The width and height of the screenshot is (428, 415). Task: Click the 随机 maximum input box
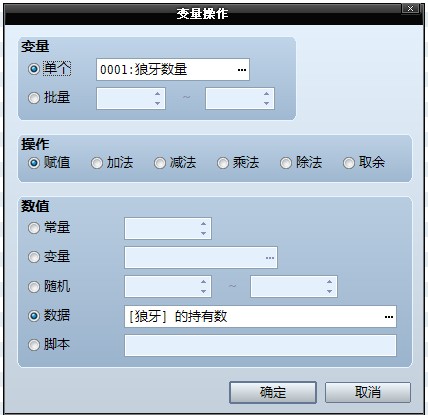click(294, 286)
